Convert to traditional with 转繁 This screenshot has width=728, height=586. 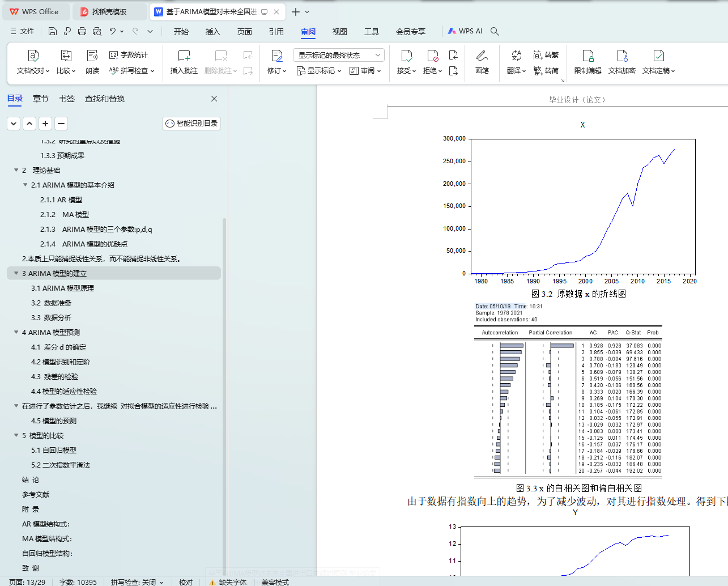(x=546, y=55)
